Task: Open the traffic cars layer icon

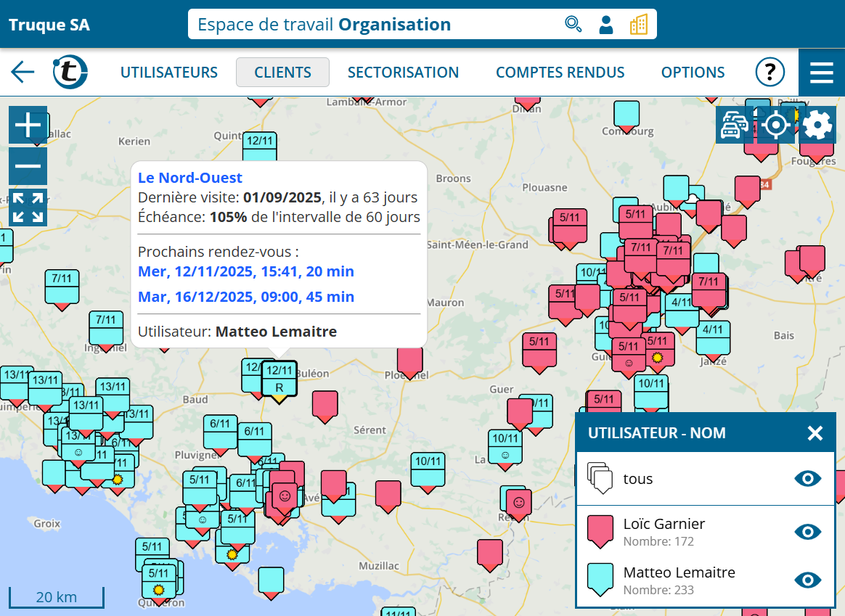Action: pyautogui.click(x=733, y=125)
